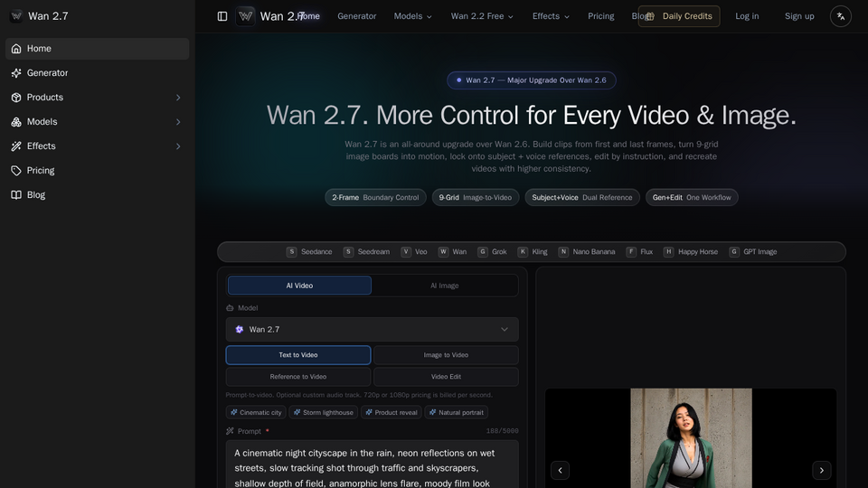Select the Grok model shortcut

point(492,252)
